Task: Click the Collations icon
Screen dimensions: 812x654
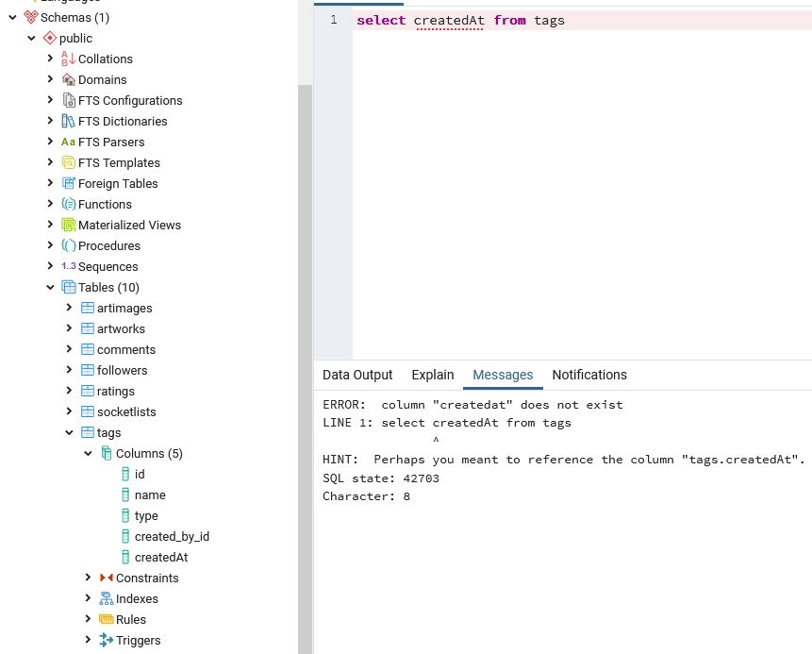Action: pos(68,59)
